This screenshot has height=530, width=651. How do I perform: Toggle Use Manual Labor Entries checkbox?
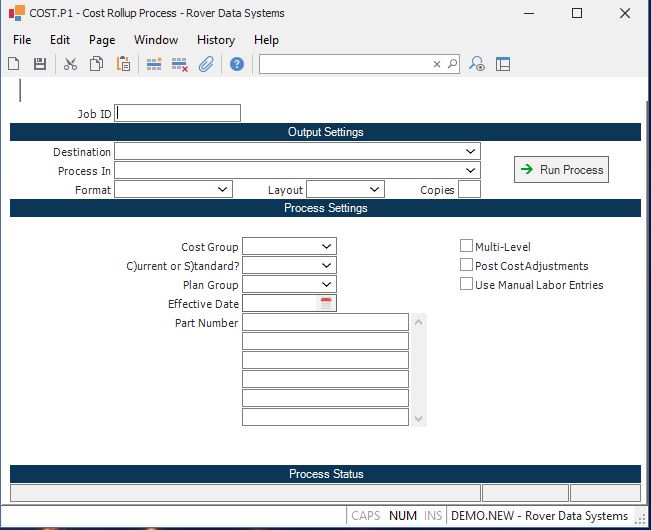pyautogui.click(x=466, y=284)
